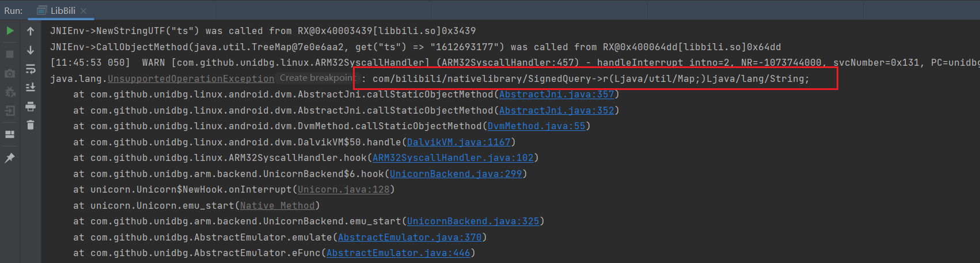980x263 pixels.
Task: Click the Exit arrow-door icon
Action: pyautogui.click(x=10, y=111)
